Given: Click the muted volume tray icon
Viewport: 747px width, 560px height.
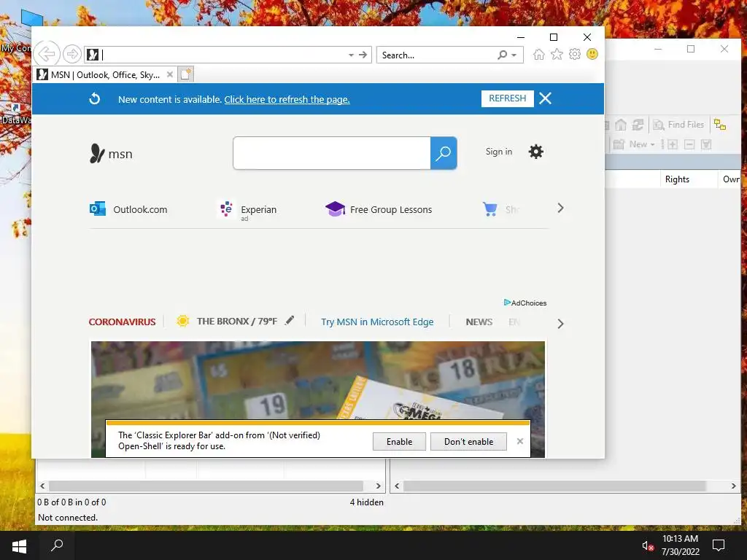Looking at the screenshot, I should pyautogui.click(x=648, y=545).
